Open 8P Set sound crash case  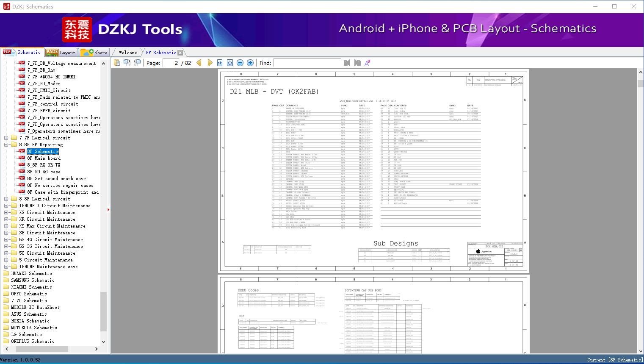pyautogui.click(x=57, y=178)
